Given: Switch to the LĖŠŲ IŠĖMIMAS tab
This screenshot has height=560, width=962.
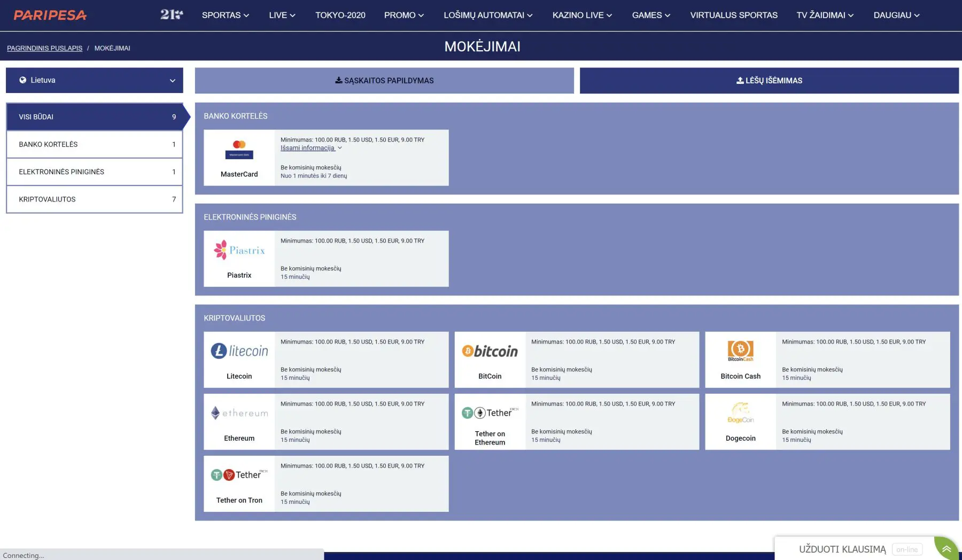Looking at the screenshot, I should [x=769, y=80].
